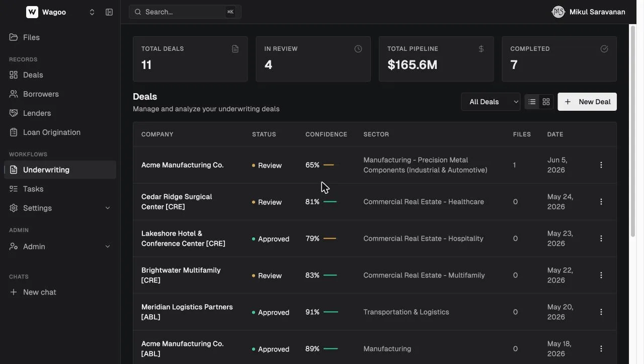Switch to grid view

(x=546, y=102)
